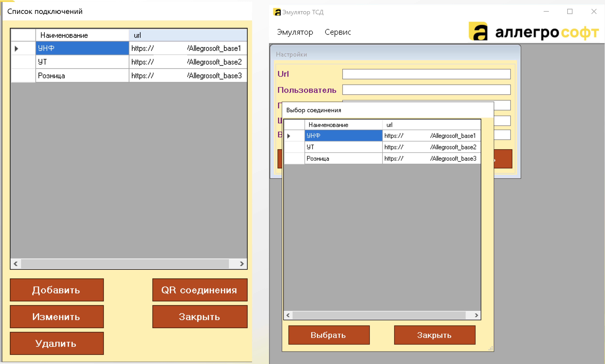The image size is (605, 364).
Task: Click the УНФ row selector arrow in Выбор соединения
Action: click(x=289, y=136)
